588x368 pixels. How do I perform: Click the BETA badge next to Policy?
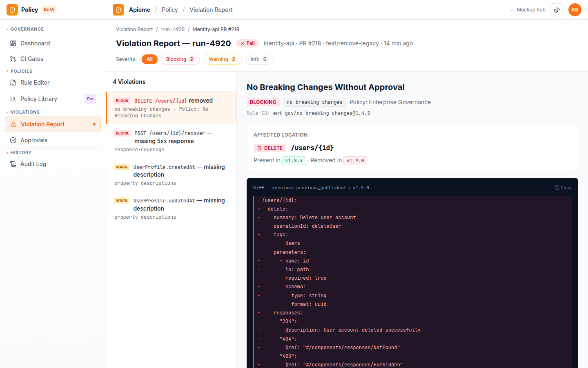49,9
